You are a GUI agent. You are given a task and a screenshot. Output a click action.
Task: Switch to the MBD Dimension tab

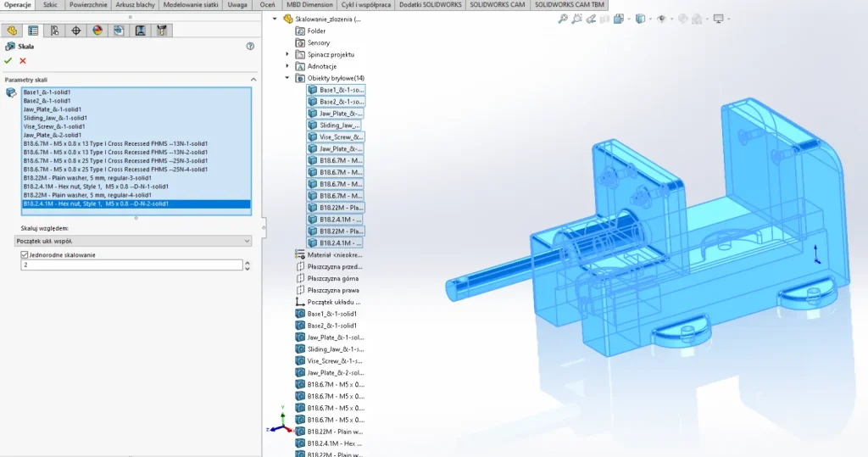point(309,4)
